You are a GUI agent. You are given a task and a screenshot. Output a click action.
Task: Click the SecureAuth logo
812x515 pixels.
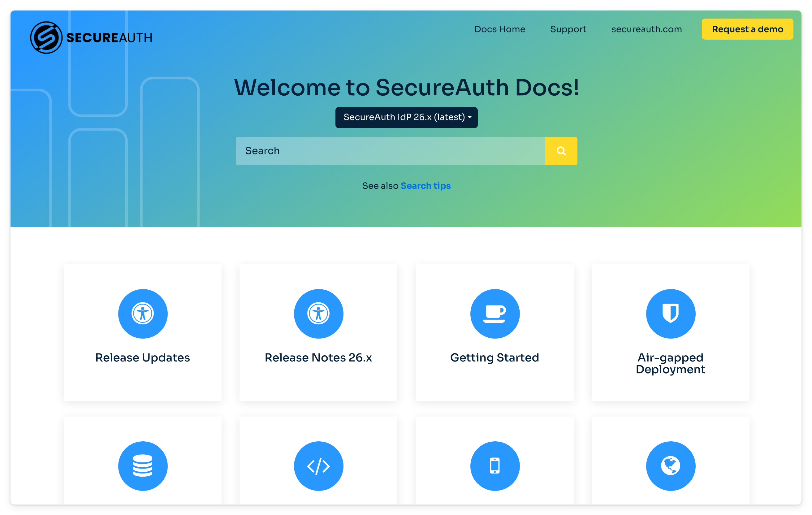click(x=91, y=37)
